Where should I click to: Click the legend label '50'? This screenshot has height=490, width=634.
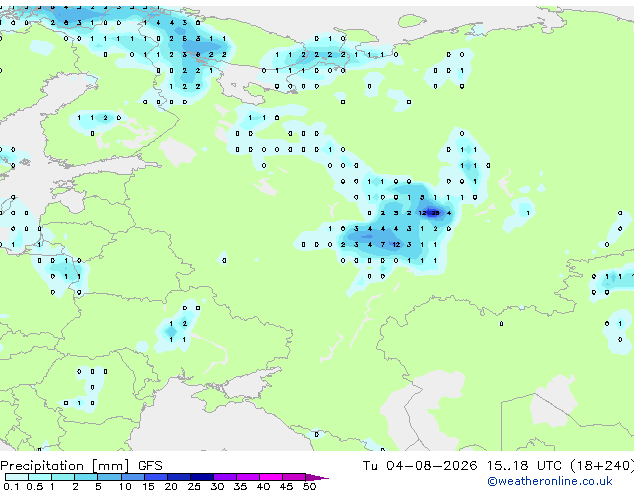coord(309,486)
